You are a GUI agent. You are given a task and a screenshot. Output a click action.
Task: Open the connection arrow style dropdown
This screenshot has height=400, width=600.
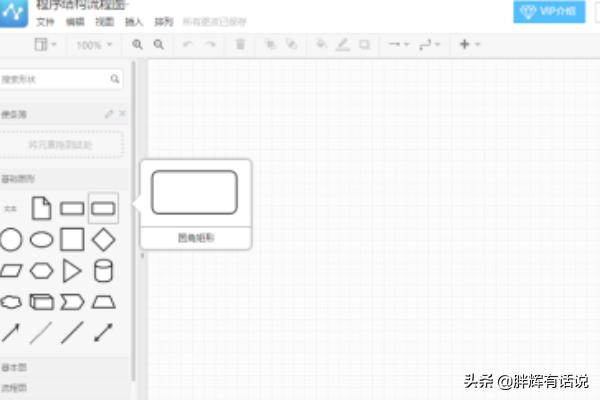(399, 44)
